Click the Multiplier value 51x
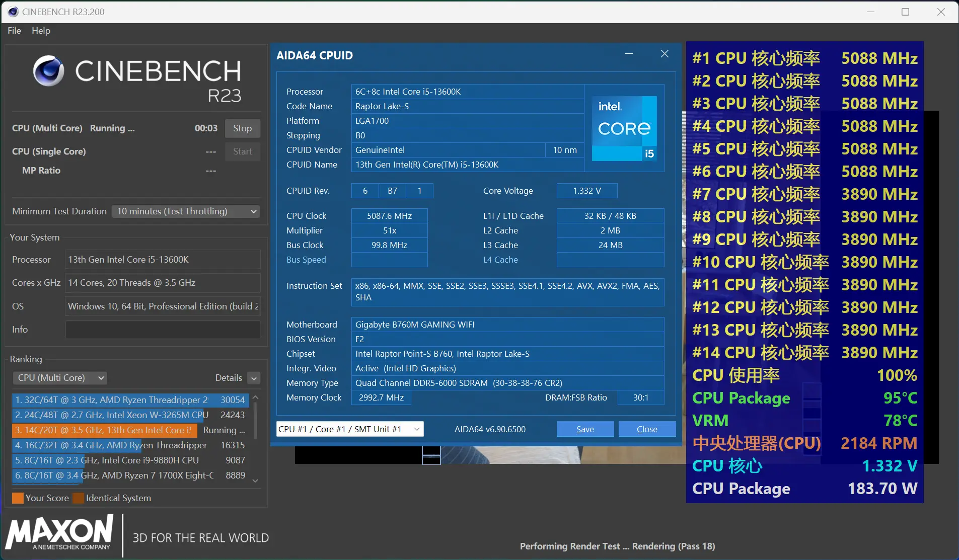959x560 pixels. pos(389,230)
